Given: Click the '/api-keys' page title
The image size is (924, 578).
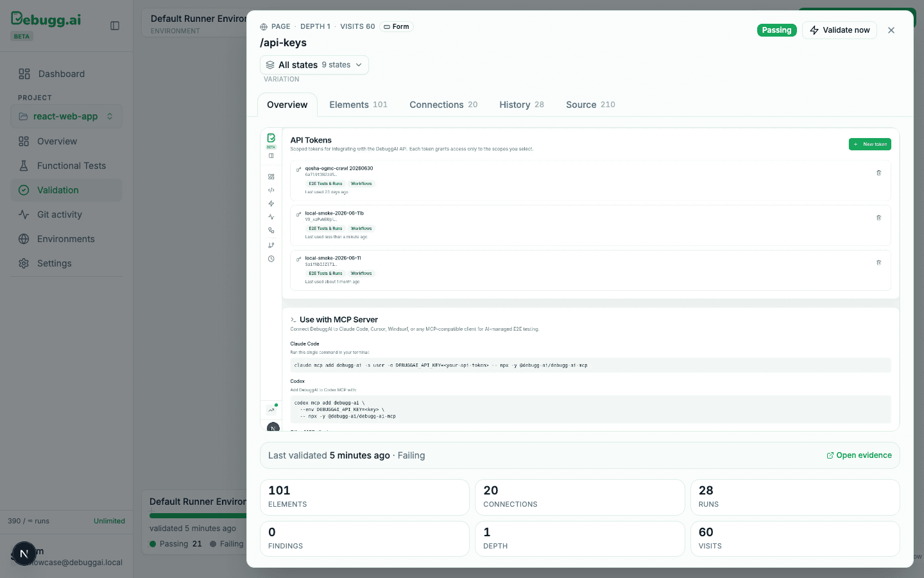Looking at the screenshot, I should point(283,42).
